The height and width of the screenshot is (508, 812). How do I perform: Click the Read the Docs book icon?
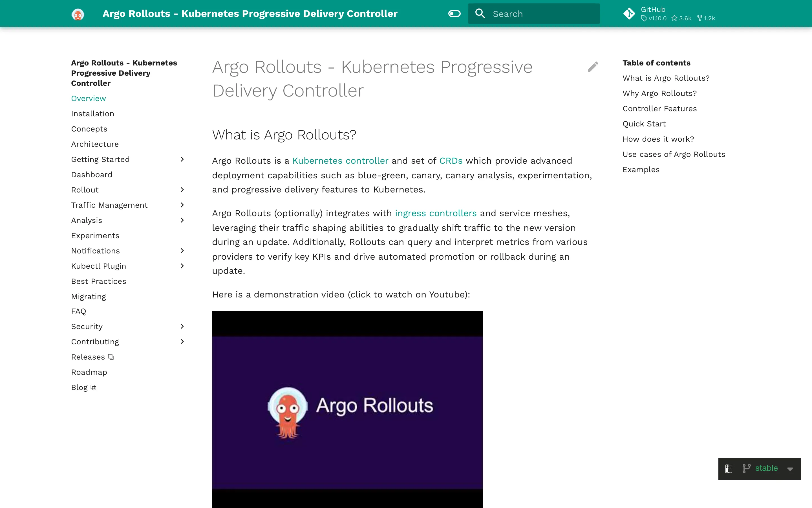[x=729, y=469]
